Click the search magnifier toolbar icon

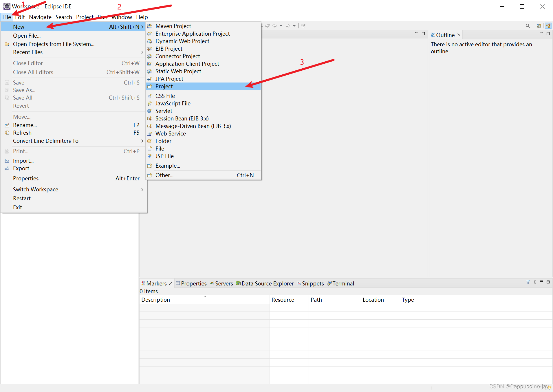pyautogui.click(x=528, y=26)
